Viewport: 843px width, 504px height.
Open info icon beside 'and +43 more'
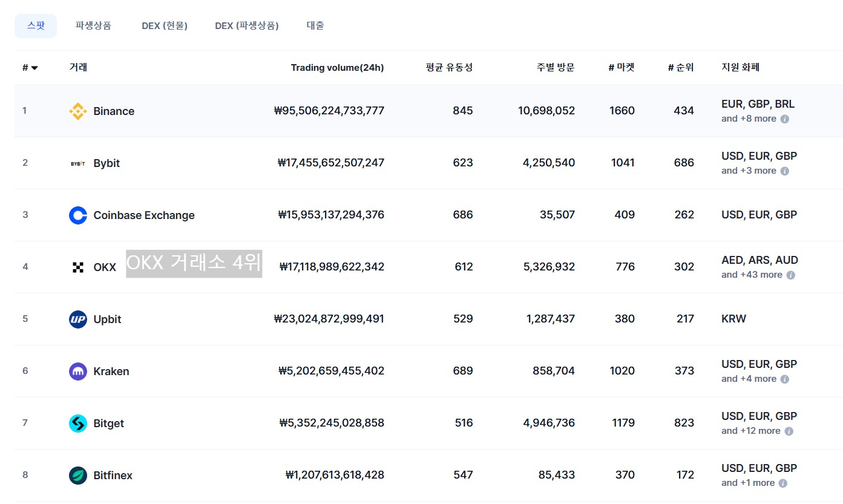click(x=790, y=275)
